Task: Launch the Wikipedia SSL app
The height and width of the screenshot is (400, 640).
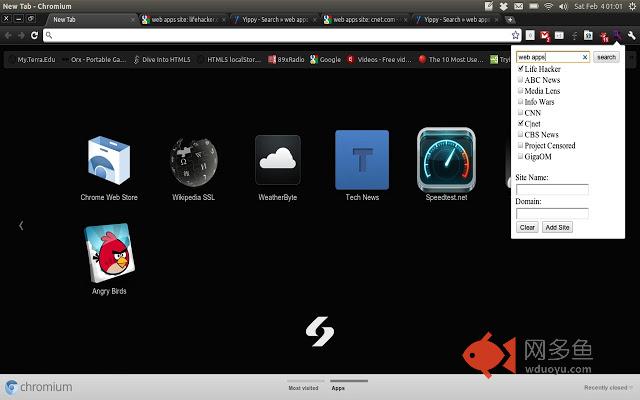Action: point(193,168)
